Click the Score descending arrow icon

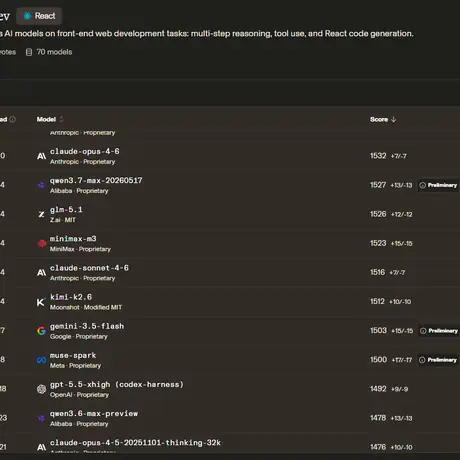pos(393,119)
